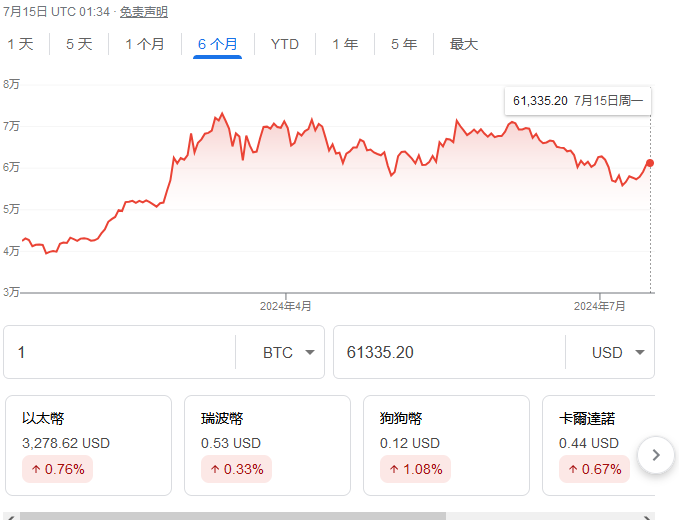This screenshot has width=679, height=520.
Task: Open the 卡爾達諾 currency card
Action: pyautogui.click(x=600, y=445)
